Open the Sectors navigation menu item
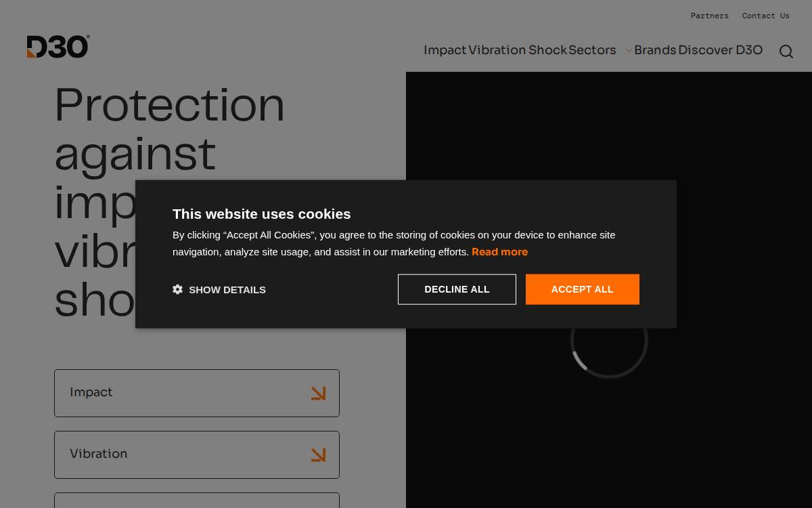This screenshot has height=508, width=812. tap(592, 50)
